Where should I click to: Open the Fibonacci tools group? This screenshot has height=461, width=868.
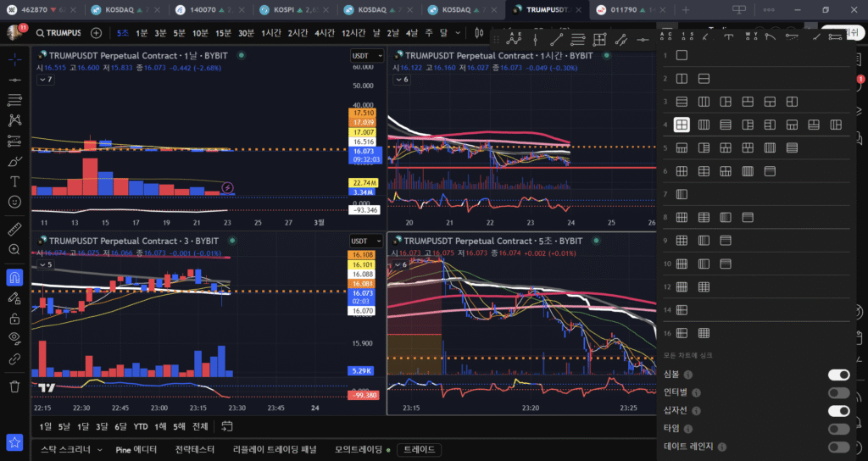tap(14, 100)
